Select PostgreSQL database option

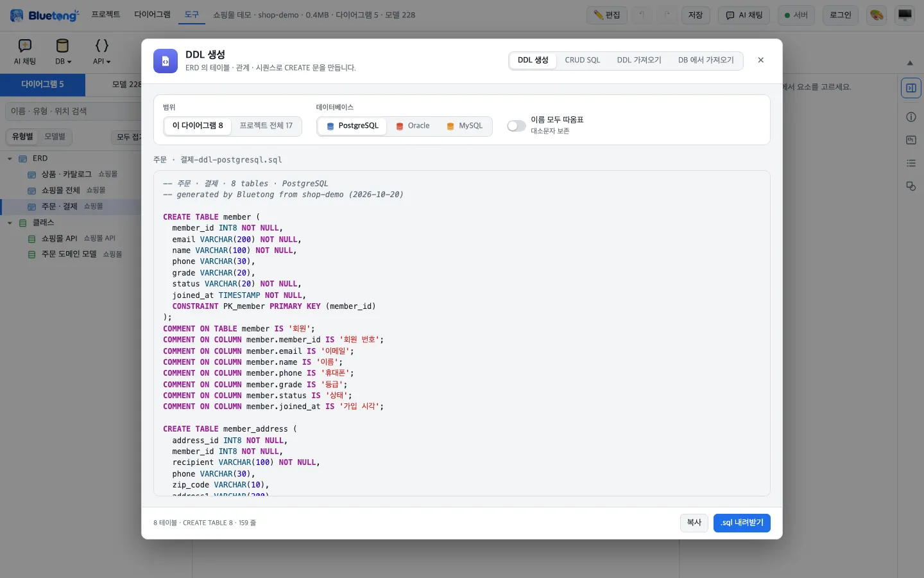point(352,126)
